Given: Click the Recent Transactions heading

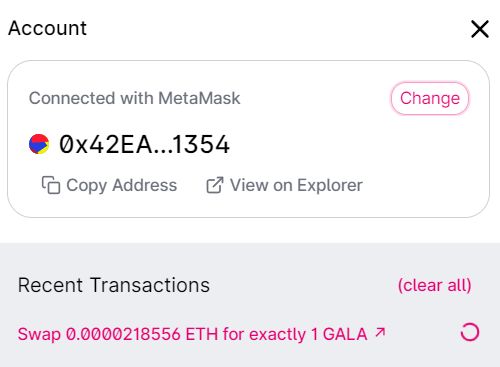Looking at the screenshot, I should point(114,285).
